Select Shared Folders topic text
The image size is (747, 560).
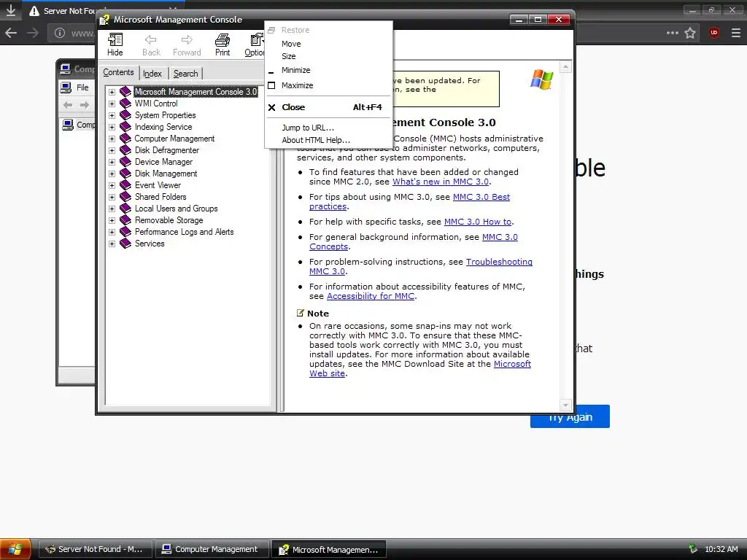[x=160, y=197]
